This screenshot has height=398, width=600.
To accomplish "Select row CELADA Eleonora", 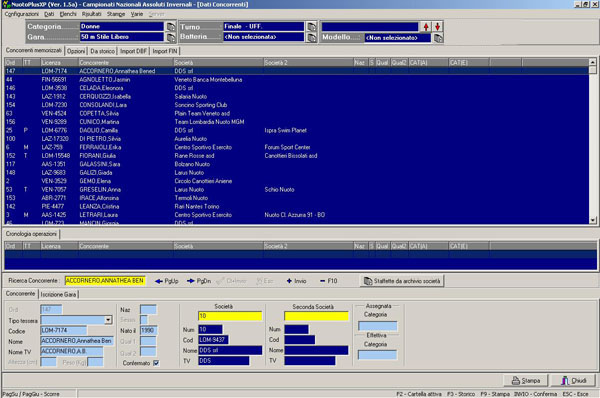I will pos(297,88).
